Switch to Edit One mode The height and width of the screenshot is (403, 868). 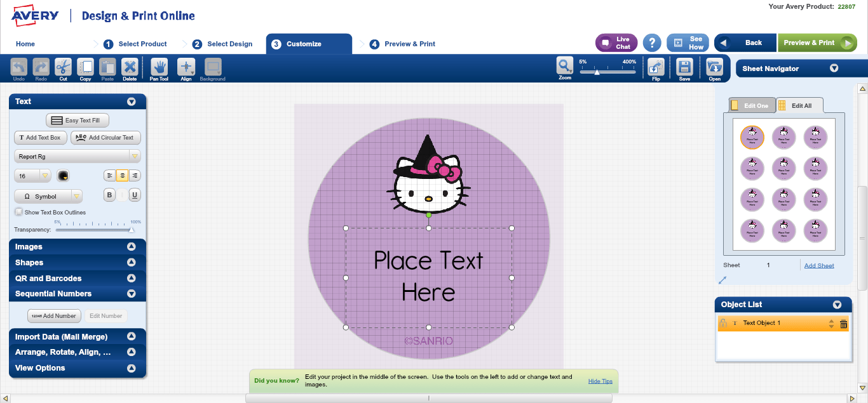(752, 105)
